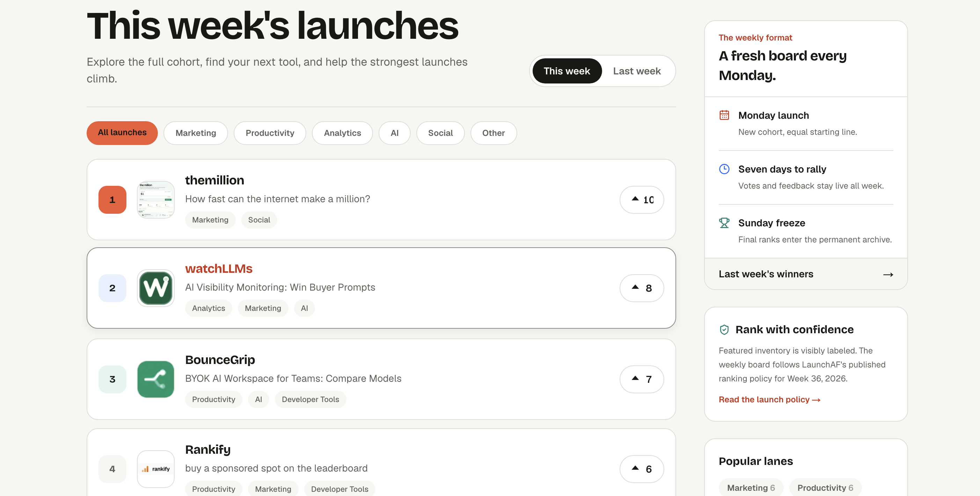Click "buy a sponsored spot on the leaderboard"
Screen dimensions: 980x496
[276, 468]
